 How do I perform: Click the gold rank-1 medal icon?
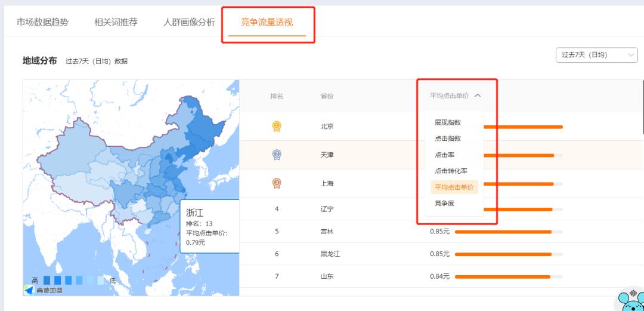(277, 127)
